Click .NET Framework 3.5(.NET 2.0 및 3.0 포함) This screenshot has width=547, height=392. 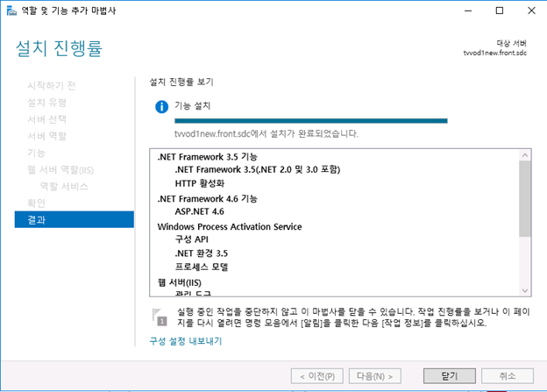tap(258, 169)
